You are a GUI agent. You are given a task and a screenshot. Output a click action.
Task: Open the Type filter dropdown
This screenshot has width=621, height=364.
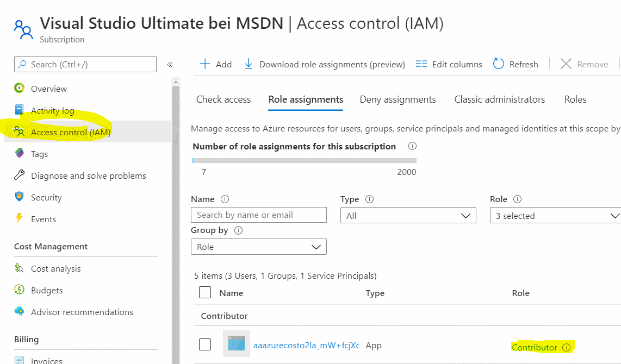tap(408, 216)
